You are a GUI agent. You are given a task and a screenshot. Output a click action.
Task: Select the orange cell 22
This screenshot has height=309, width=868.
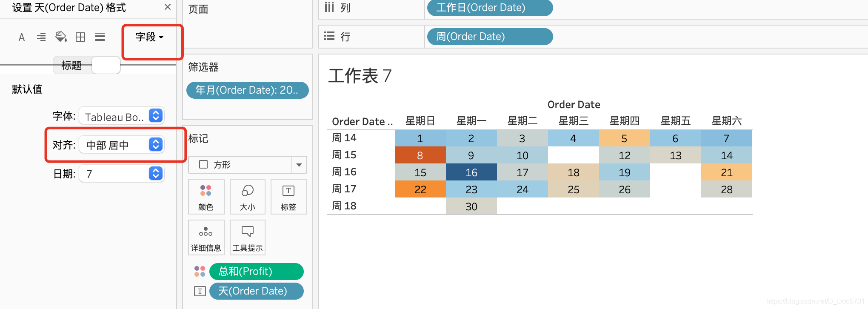coord(420,189)
